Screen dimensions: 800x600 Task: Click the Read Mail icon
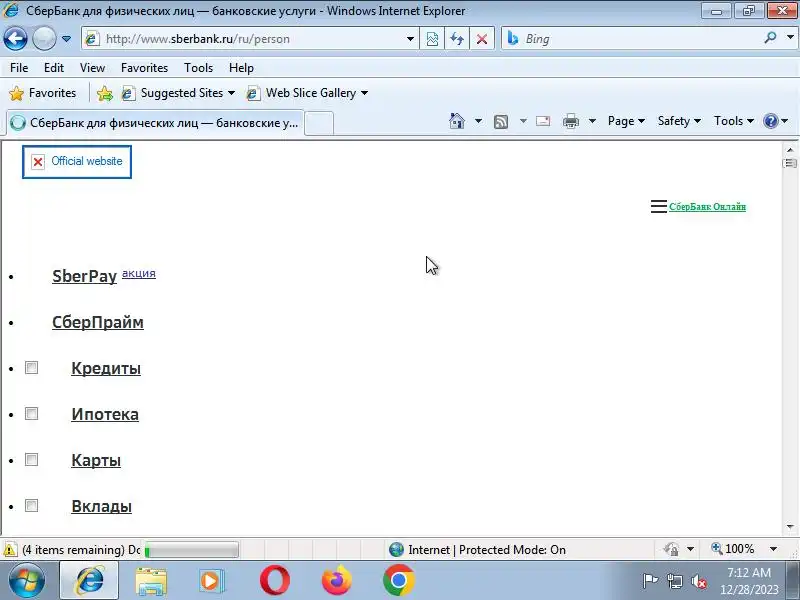point(543,121)
